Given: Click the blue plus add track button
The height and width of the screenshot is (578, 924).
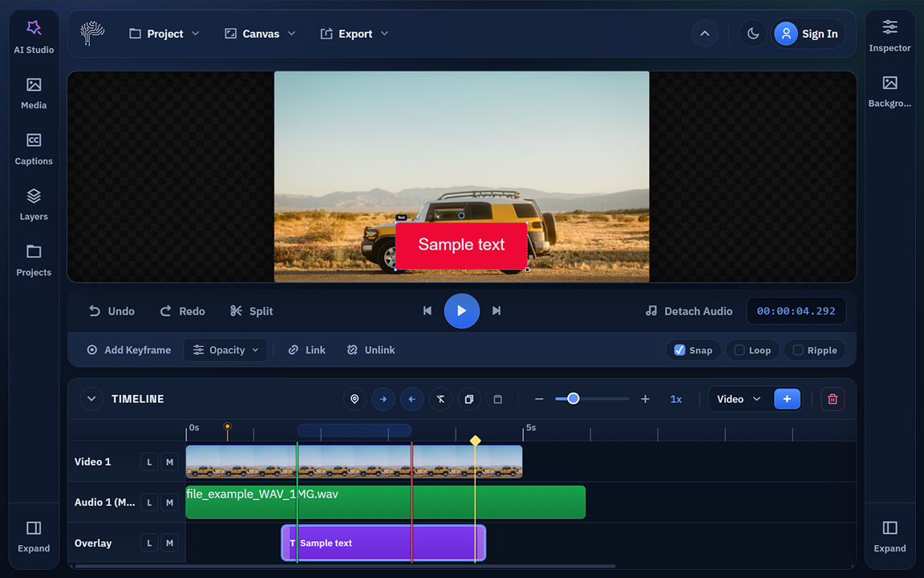Looking at the screenshot, I should [787, 399].
